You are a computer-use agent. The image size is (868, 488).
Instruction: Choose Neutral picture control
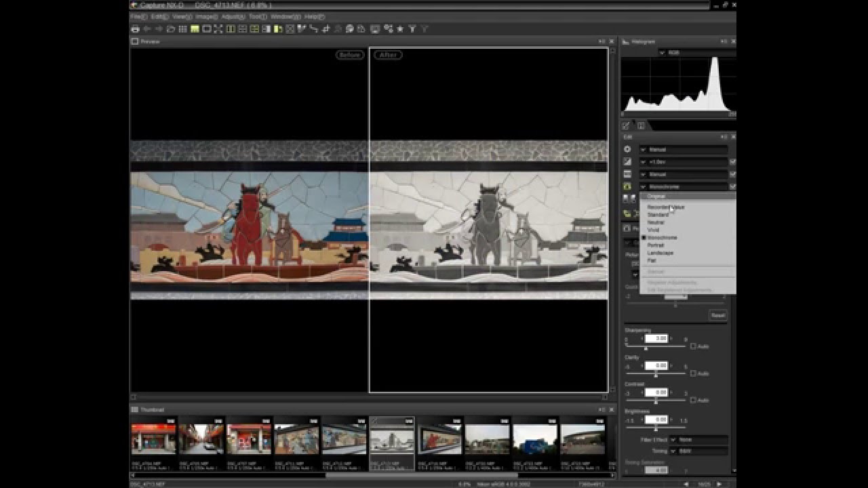click(x=688, y=222)
